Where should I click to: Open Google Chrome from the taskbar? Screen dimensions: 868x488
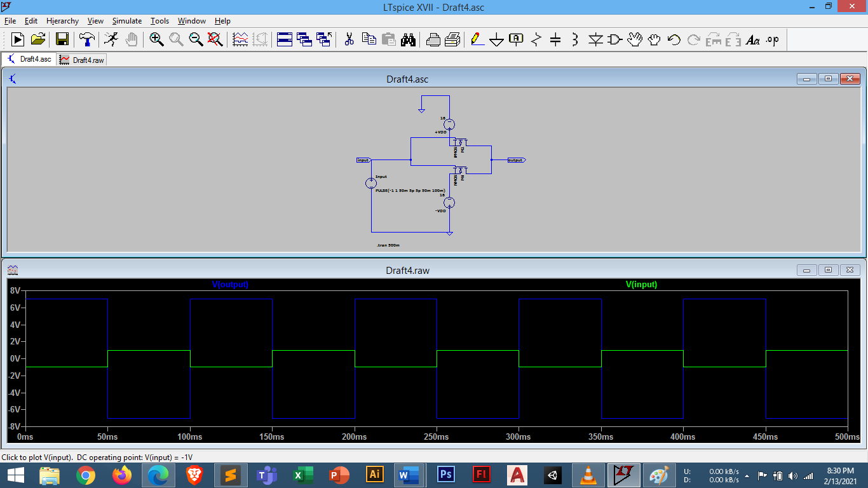coord(86,475)
